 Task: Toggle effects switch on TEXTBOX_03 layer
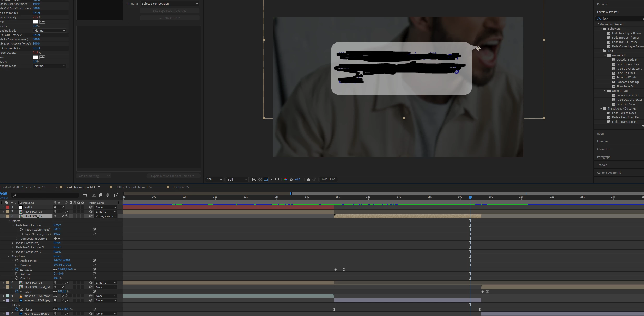(x=67, y=212)
